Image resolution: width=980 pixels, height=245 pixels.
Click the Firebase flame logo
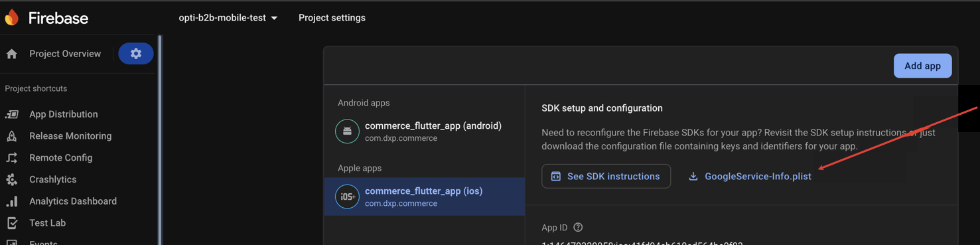[x=12, y=17]
